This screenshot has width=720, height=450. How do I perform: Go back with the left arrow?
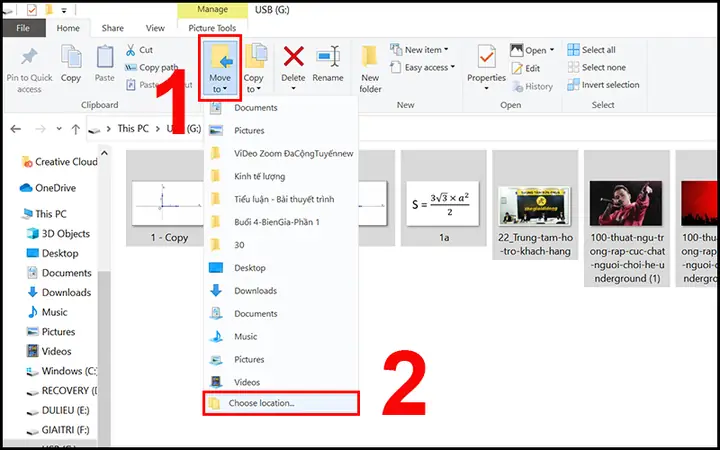[16, 129]
